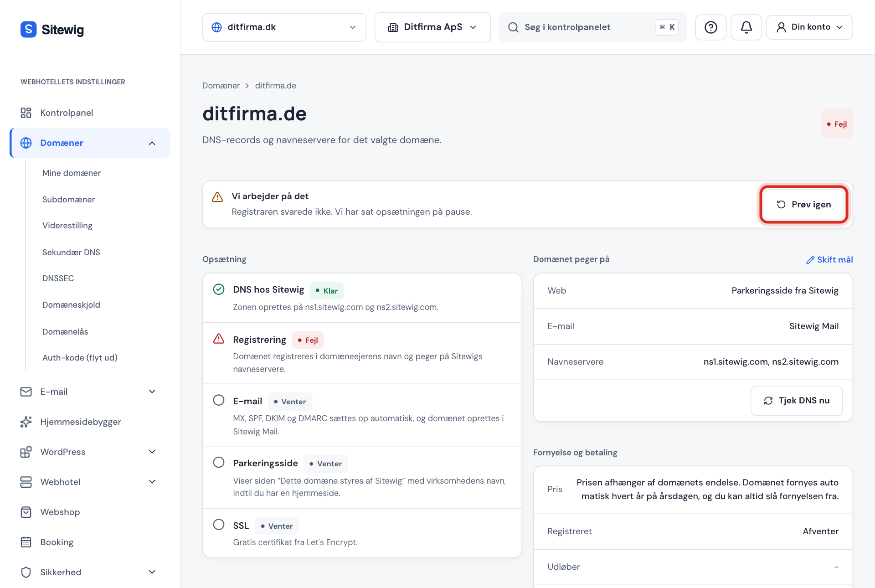
Task: Click the Sikkerhed shield icon
Action: pos(26,572)
